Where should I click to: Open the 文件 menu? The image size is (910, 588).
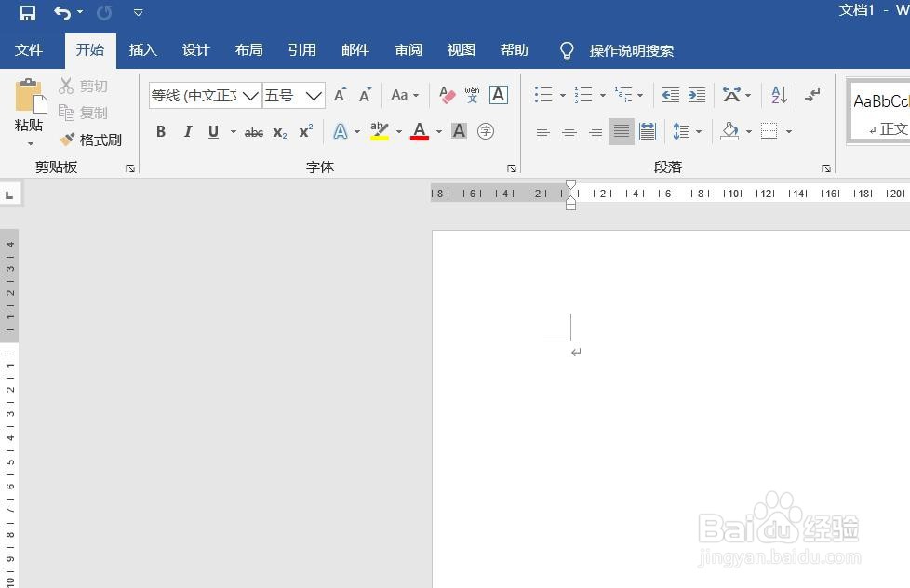tap(30, 50)
